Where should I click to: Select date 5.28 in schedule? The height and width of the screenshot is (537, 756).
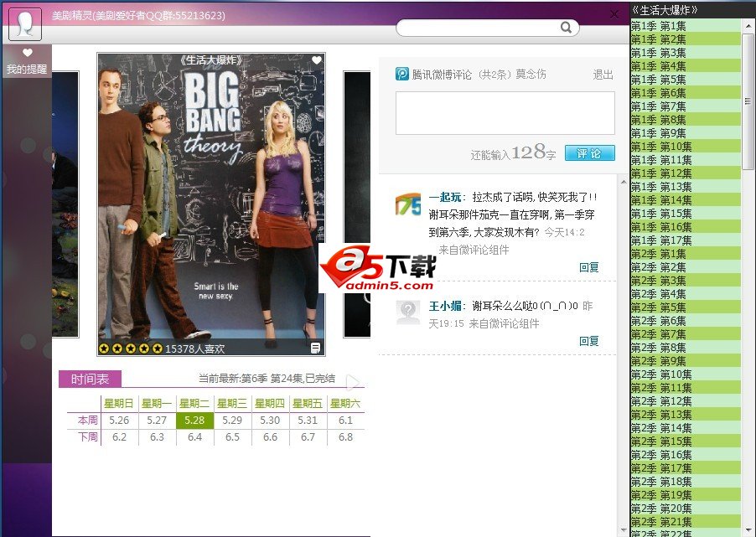point(194,421)
